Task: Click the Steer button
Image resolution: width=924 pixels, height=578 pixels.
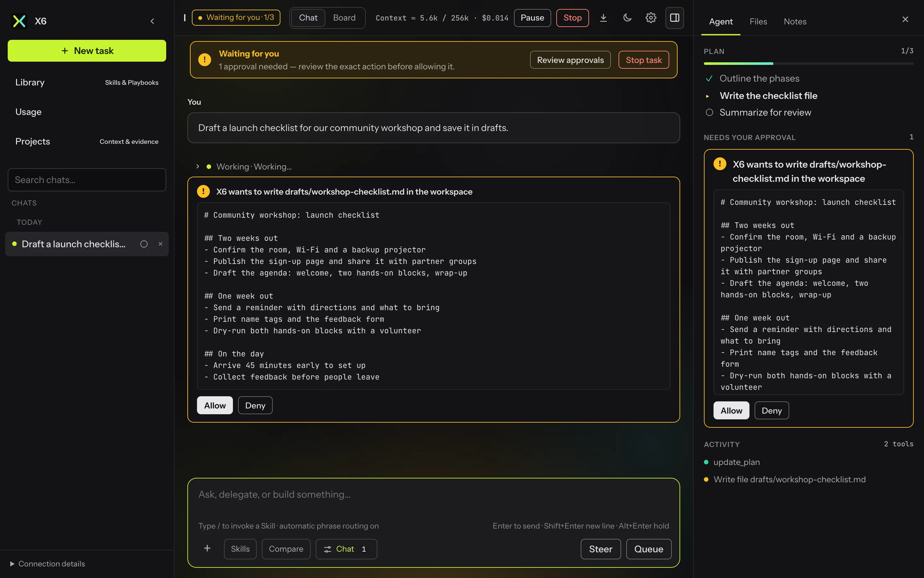Action: coord(601,549)
